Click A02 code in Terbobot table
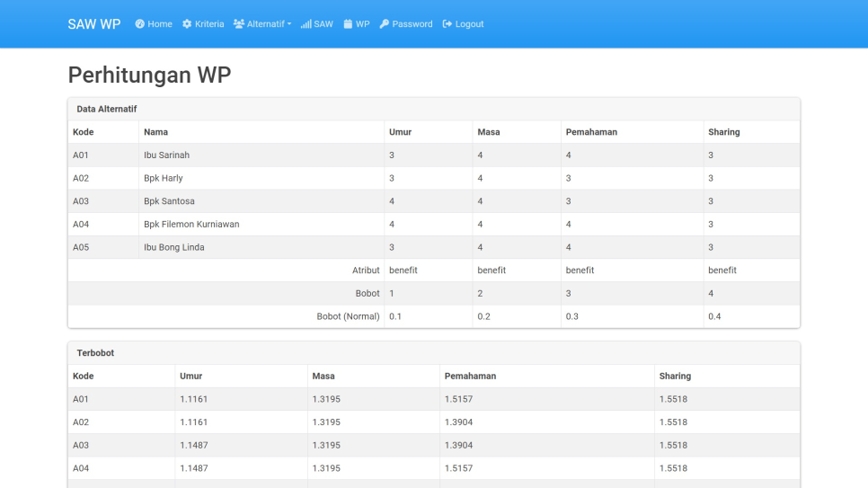 81,422
